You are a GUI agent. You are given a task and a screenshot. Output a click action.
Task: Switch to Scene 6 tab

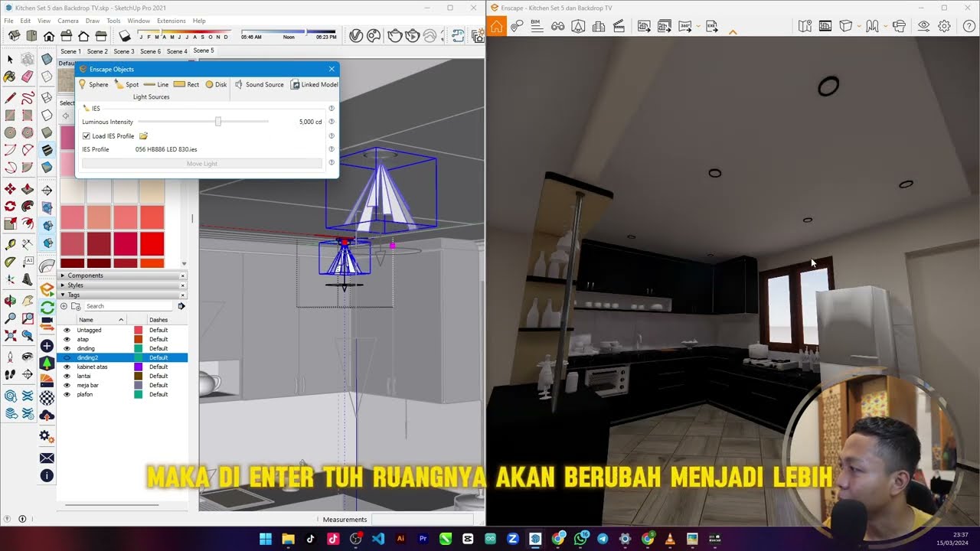150,51
